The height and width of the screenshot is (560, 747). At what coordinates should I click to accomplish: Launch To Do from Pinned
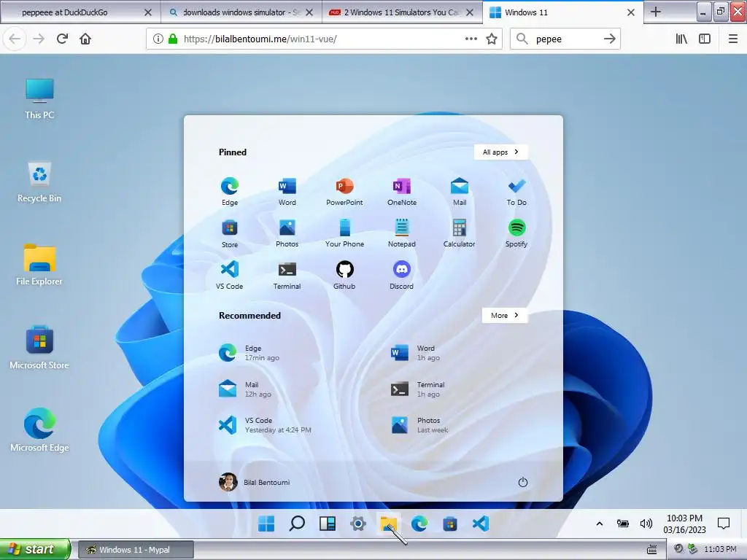click(516, 192)
